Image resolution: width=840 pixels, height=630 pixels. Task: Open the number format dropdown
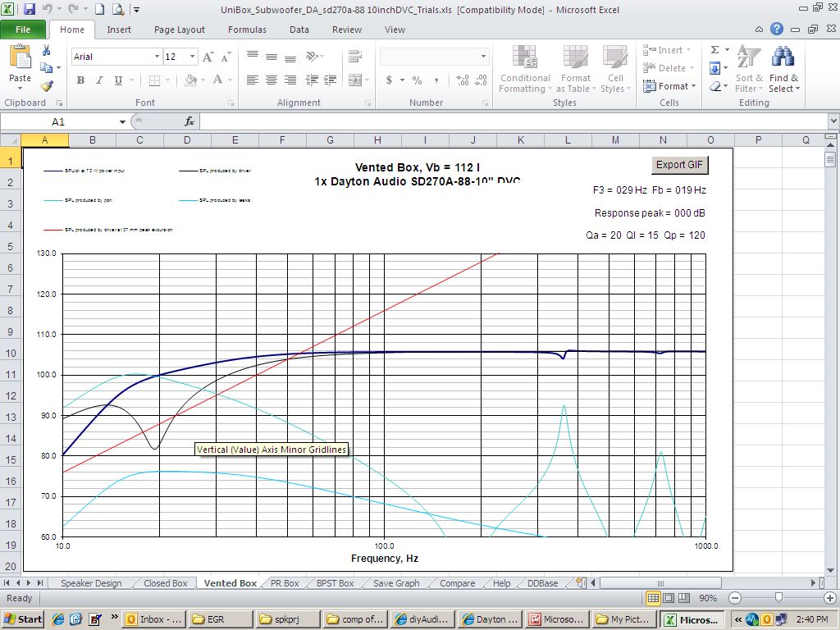[483, 57]
